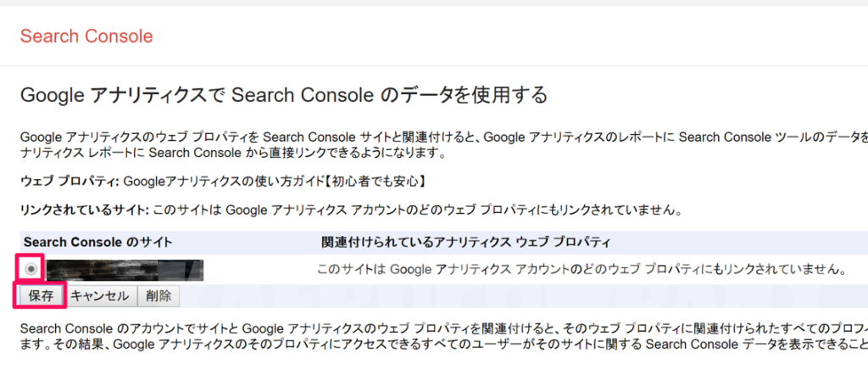The height and width of the screenshot is (370, 868).
Task: Click the キャンセル button
Action: click(x=100, y=296)
